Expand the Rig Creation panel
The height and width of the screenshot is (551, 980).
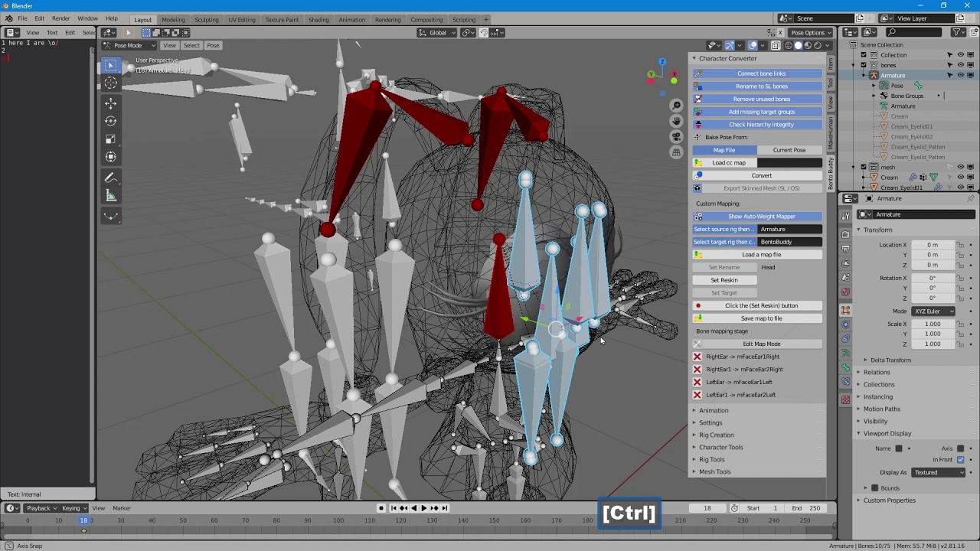tap(716, 435)
